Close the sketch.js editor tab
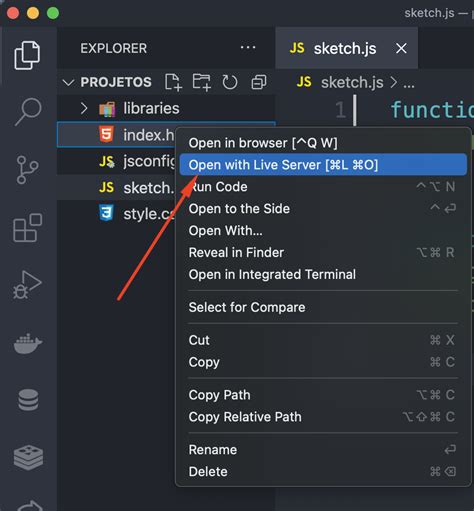 (x=401, y=48)
